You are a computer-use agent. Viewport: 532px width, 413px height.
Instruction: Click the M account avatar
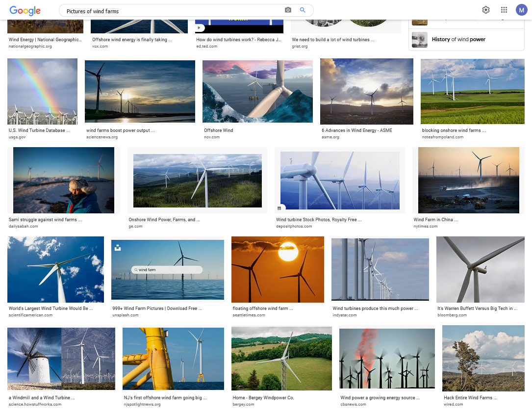[x=521, y=10]
